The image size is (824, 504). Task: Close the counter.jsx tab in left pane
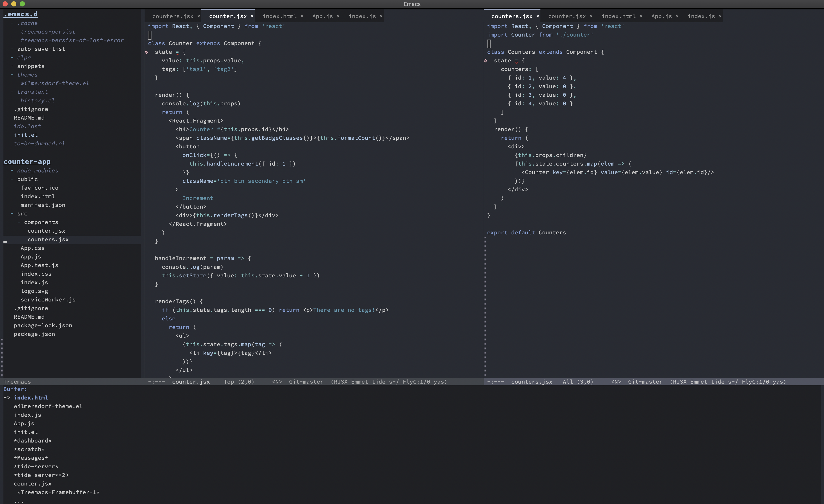[252, 16]
